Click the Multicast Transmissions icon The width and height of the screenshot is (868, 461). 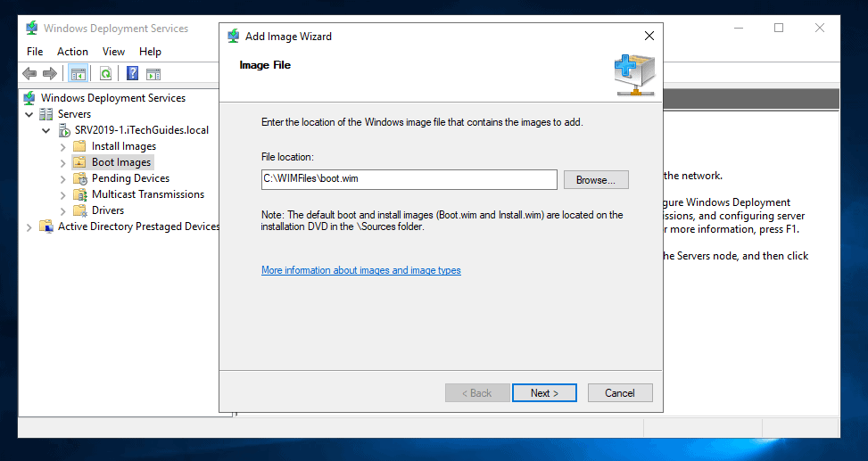pyautogui.click(x=80, y=194)
